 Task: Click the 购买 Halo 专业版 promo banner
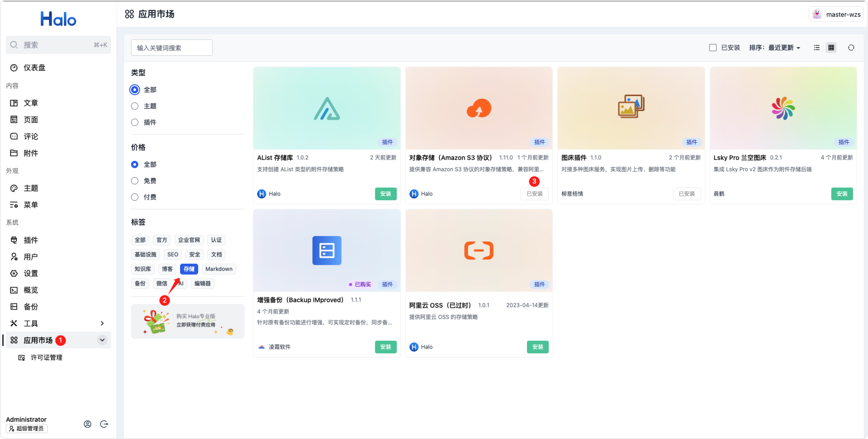188,322
